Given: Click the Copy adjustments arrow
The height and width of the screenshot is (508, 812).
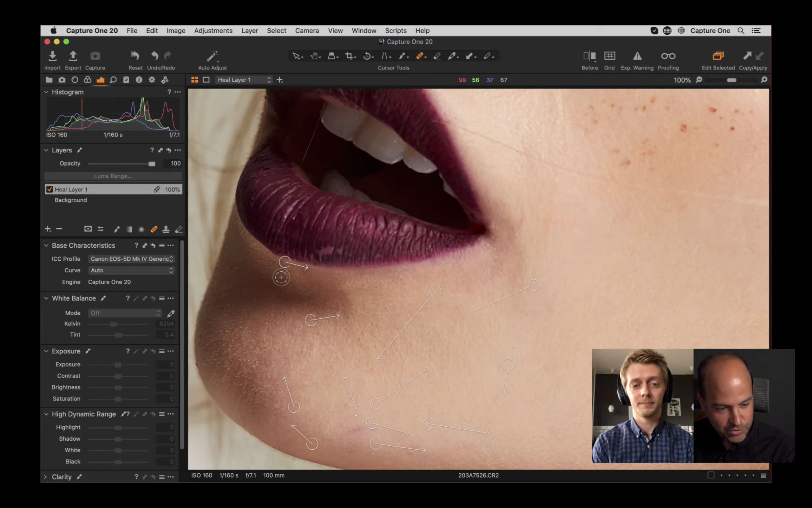Looking at the screenshot, I should (747, 56).
